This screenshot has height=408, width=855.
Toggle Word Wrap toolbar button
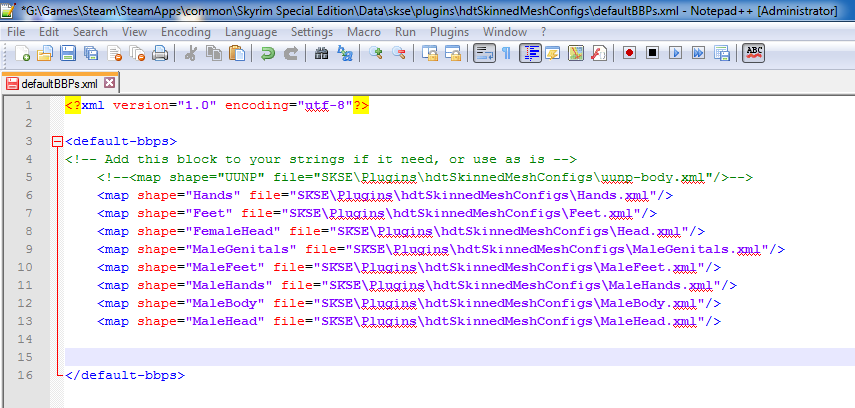click(484, 53)
